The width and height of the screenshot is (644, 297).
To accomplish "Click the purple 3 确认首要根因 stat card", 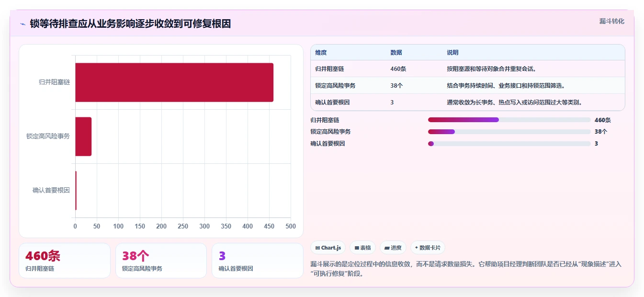I will point(258,261).
